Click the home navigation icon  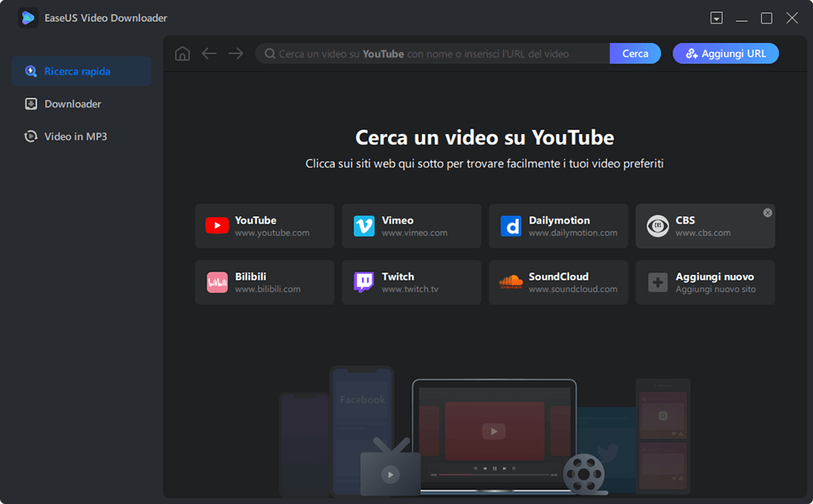click(x=182, y=53)
